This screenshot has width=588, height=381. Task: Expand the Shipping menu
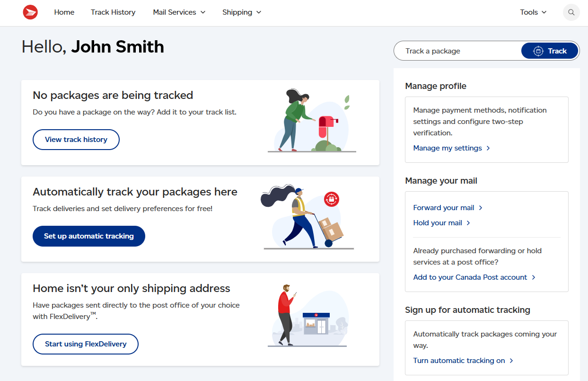tap(241, 12)
